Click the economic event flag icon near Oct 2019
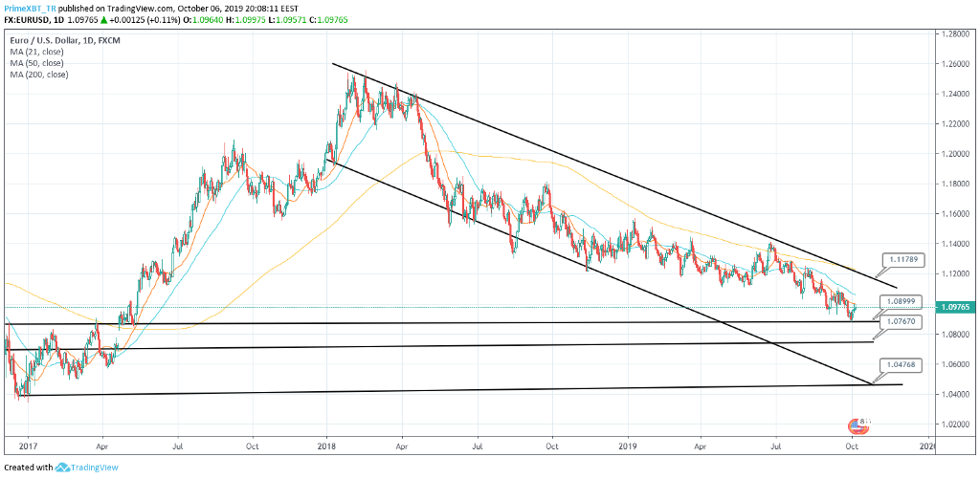Screen dimensions: 980x479 pos(858,425)
